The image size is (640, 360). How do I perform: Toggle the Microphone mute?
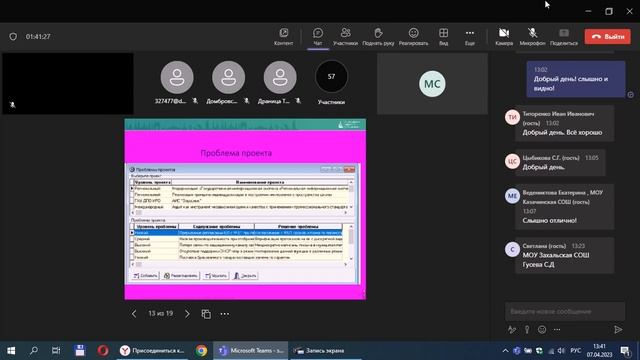point(532,36)
